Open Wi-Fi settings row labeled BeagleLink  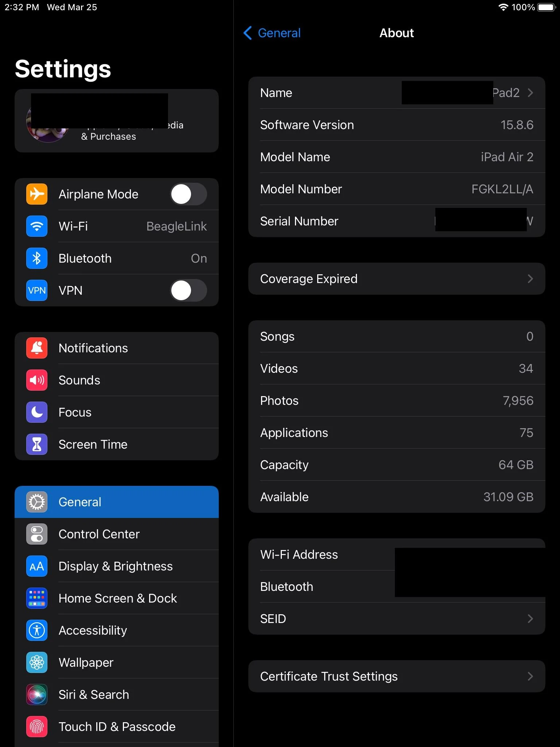point(117,226)
